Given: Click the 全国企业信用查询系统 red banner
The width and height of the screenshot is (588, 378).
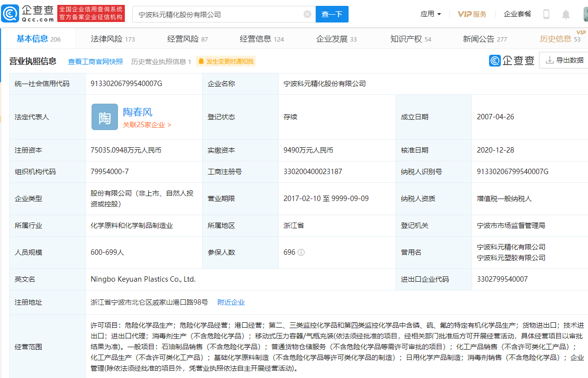Looking at the screenshot, I should coord(91,14).
